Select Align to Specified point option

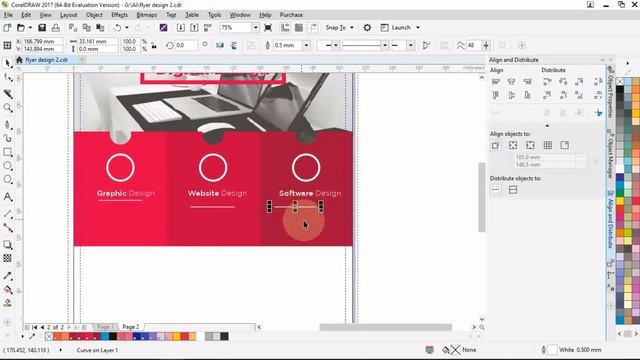[565, 145]
